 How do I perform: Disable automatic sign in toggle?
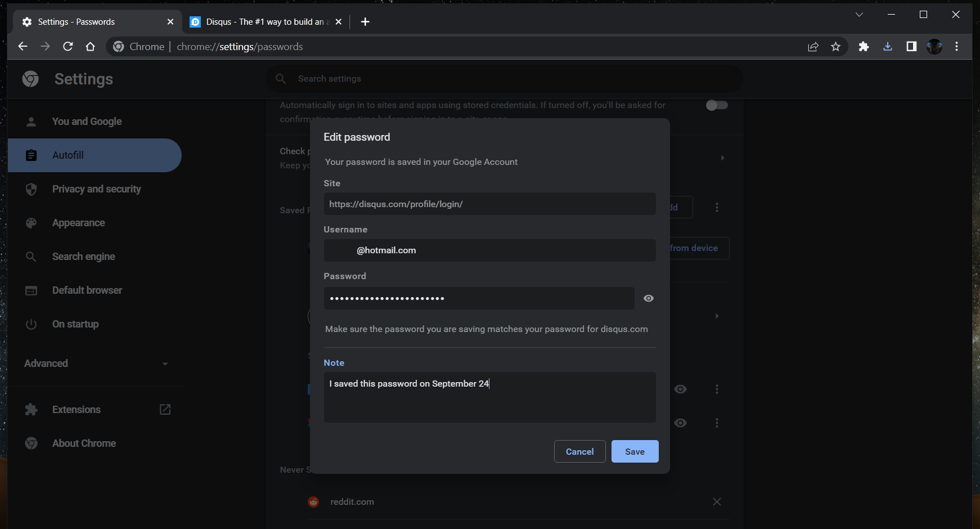716,105
